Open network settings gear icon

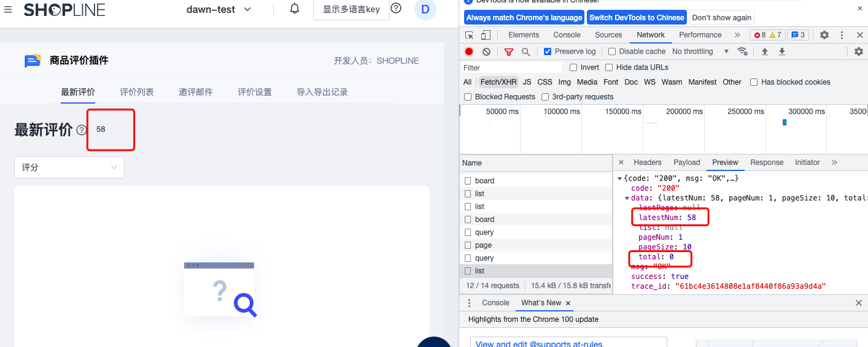pyautogui.click(x=859, y=51)
